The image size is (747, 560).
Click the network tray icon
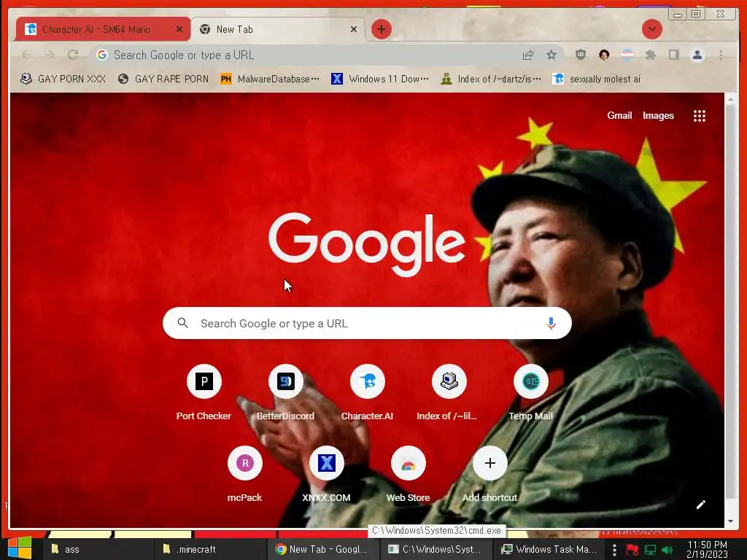coord(650,550)
